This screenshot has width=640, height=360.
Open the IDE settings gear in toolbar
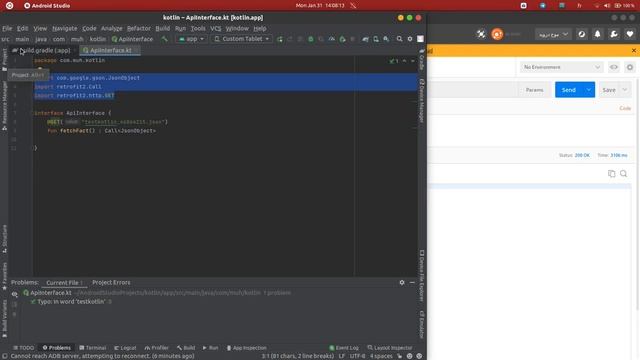click(x=410, y=39)
